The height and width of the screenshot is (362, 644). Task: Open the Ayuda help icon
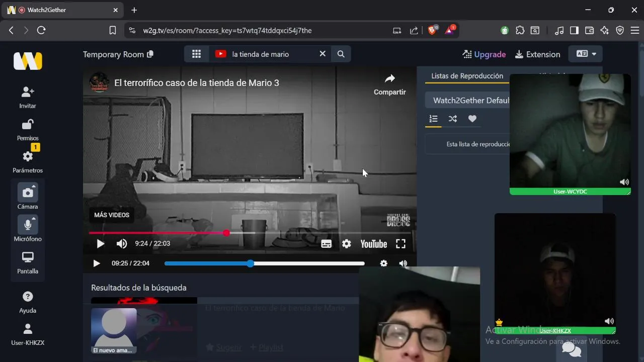pos(28,297)
